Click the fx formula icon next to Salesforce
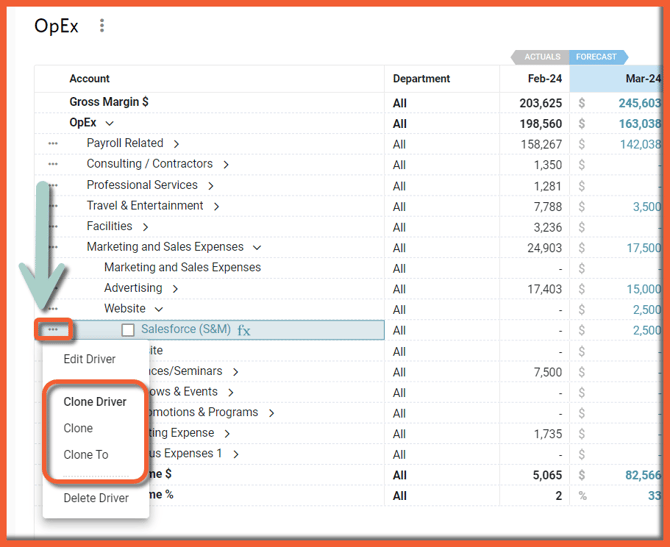Image resolution: width=670 pixels, height=547 pixels. (244, 330)
